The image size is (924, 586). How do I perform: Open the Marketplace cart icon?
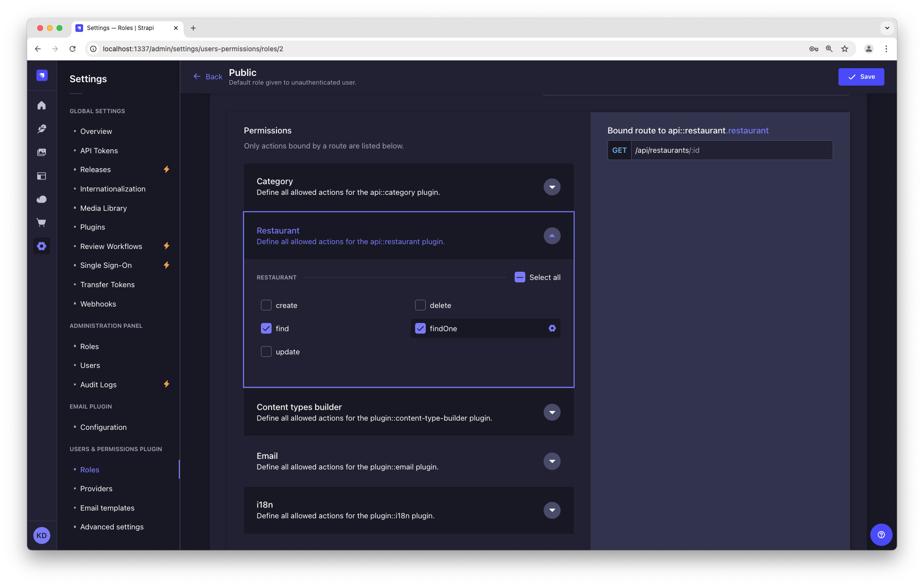pyautogui.click(x=42, y=222)
